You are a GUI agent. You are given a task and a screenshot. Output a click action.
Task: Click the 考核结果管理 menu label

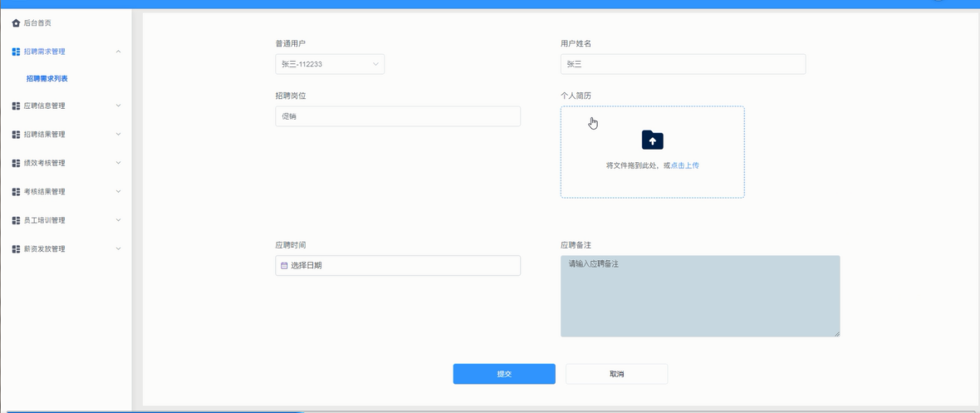pos(45,191)
